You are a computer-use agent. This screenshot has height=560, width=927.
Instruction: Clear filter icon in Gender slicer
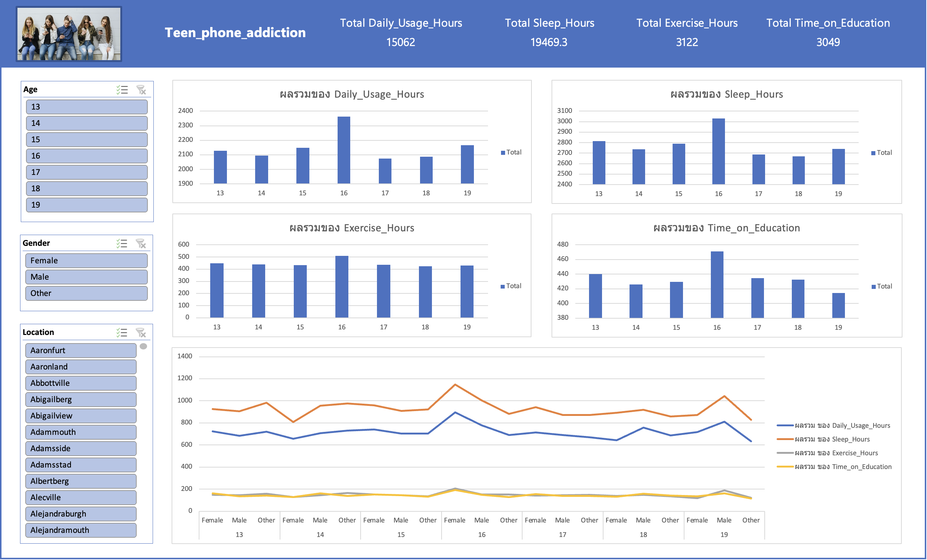click(141, 243)
